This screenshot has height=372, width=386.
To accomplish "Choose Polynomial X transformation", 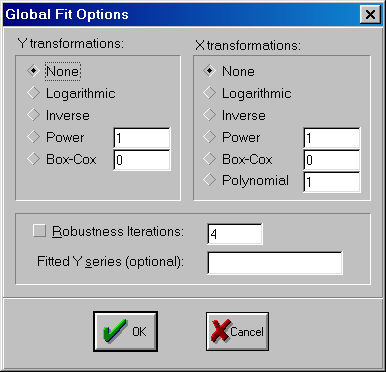I will (209, 180).
